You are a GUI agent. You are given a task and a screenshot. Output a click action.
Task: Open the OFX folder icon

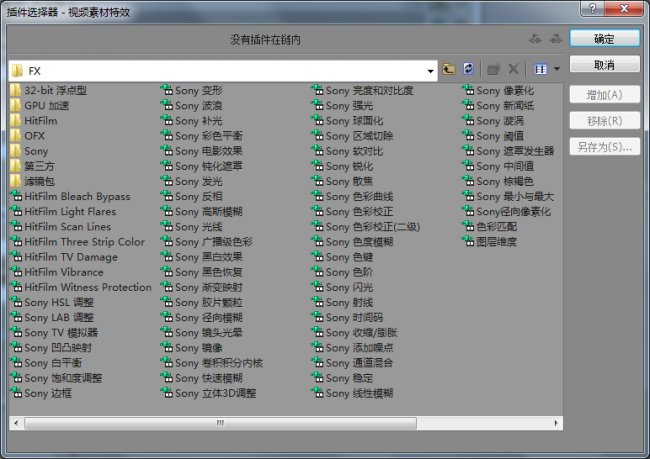click(x=16, y=136)
